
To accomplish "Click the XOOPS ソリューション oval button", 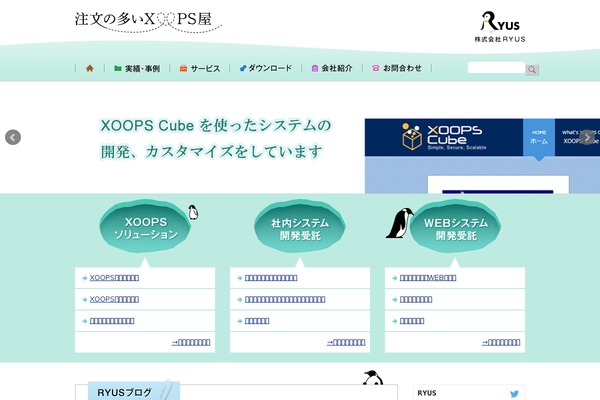I will [145, 227].
